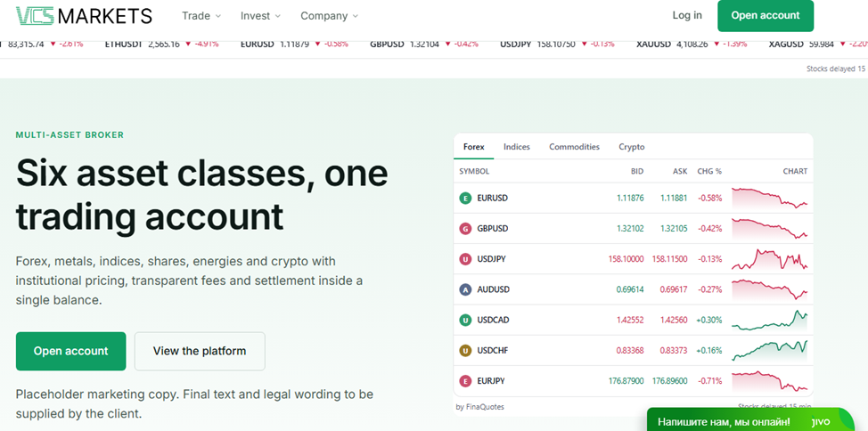Click the GBPUSD ask price 1.32105

pos(674,229)
